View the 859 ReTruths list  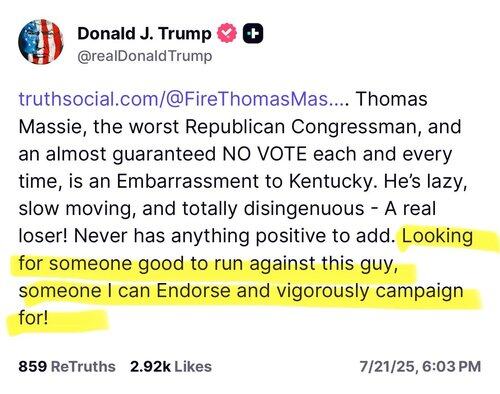67,366
